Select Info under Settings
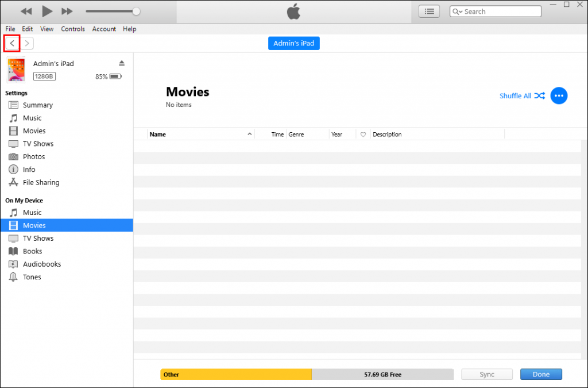588x388 pixels. click(67, 169)
